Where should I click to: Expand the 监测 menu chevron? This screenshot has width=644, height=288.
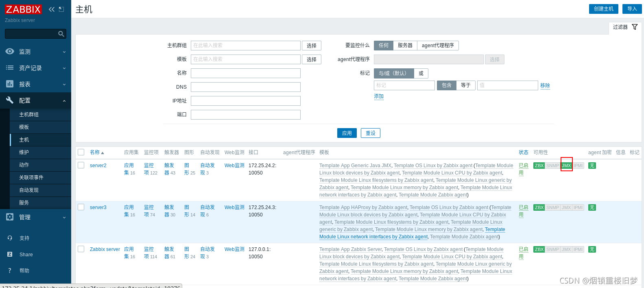pos(64,52)
